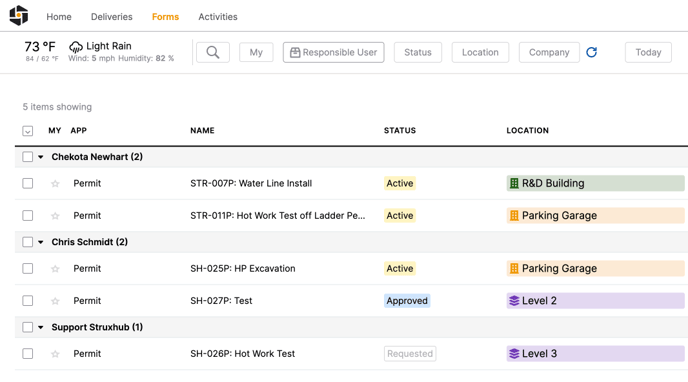Sort by the STATUS column header
The height and width of the screenshot is (382, 688).
coord(400,131)
